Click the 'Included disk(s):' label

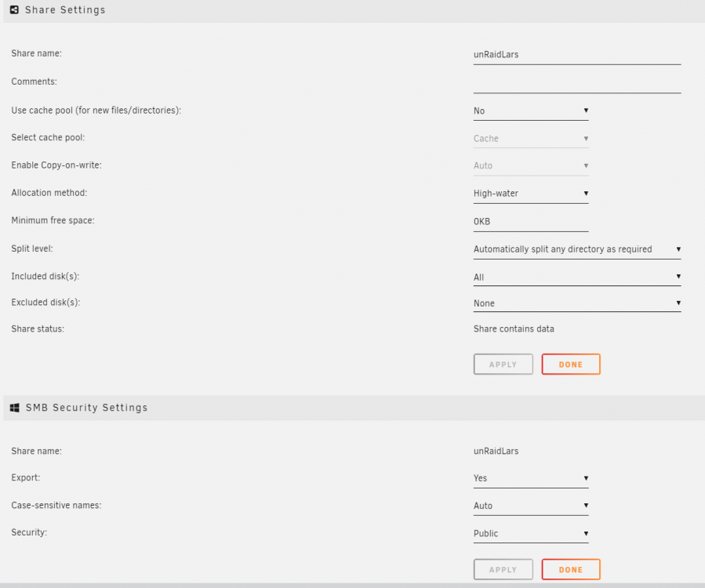tap(45, 277)
